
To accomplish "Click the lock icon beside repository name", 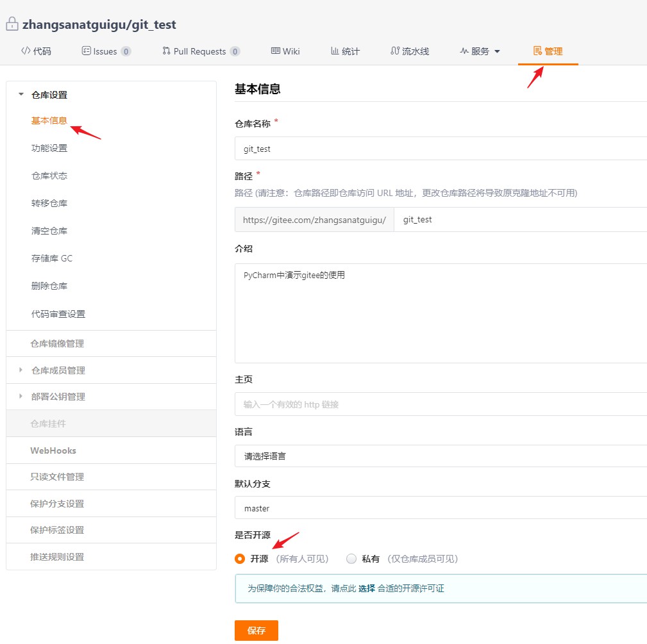I will coord(12,24).
